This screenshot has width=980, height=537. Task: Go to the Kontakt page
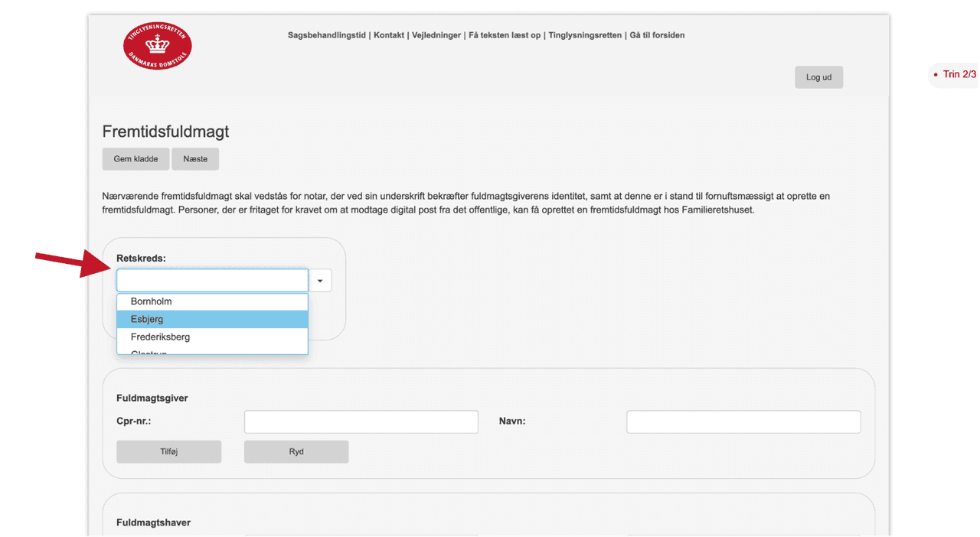[x=389, y=35]
